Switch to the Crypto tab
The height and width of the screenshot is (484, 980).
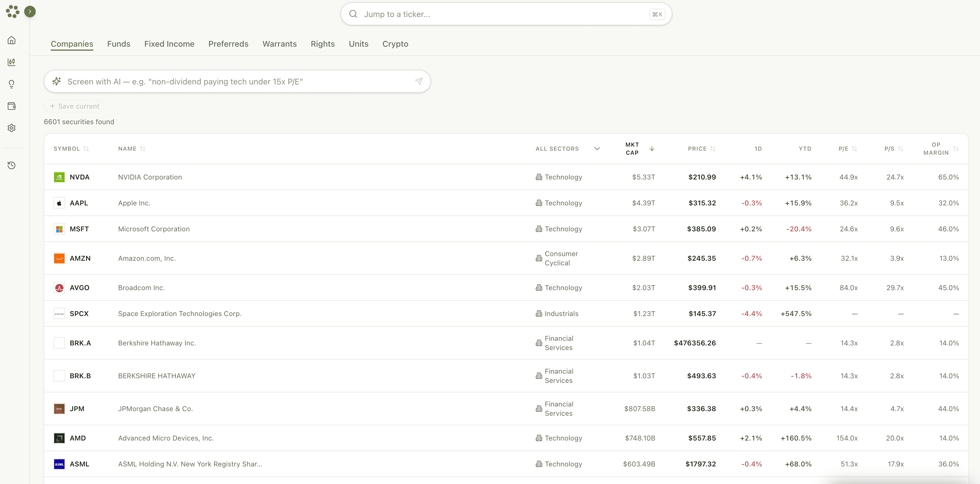click(x=395, y=44)
